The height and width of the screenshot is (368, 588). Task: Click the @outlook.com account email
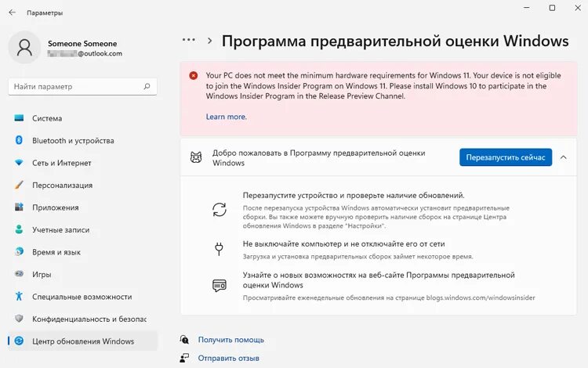tap(85, 53)
